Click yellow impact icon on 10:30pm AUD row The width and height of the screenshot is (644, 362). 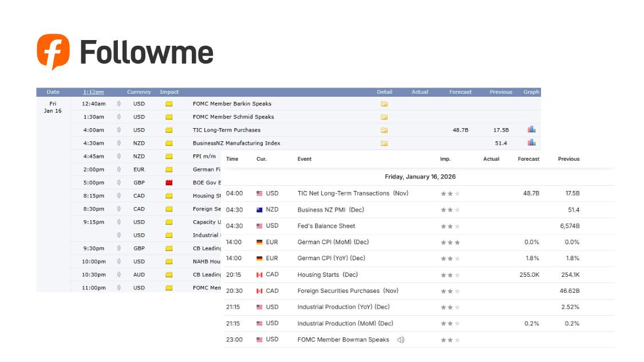point(169,275)
